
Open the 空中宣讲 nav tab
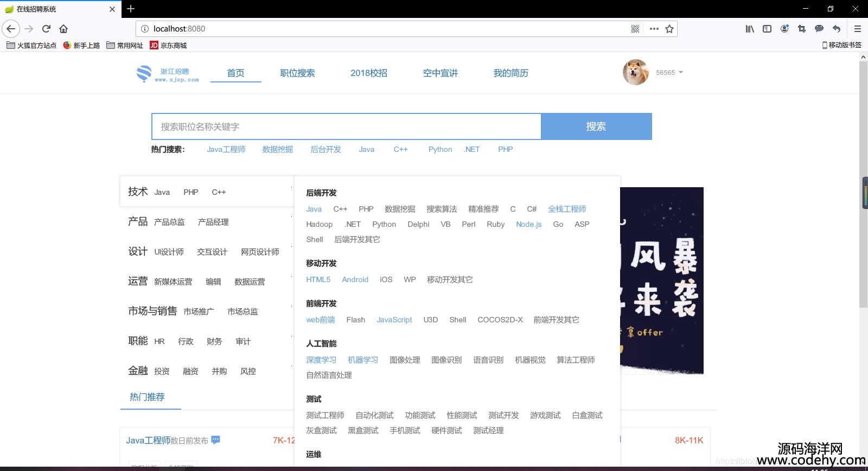(441, 73)
